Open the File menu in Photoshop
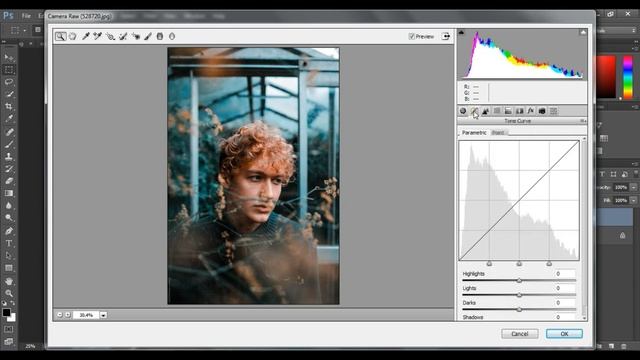The image size is (640, 360). (x=26, y=16)
